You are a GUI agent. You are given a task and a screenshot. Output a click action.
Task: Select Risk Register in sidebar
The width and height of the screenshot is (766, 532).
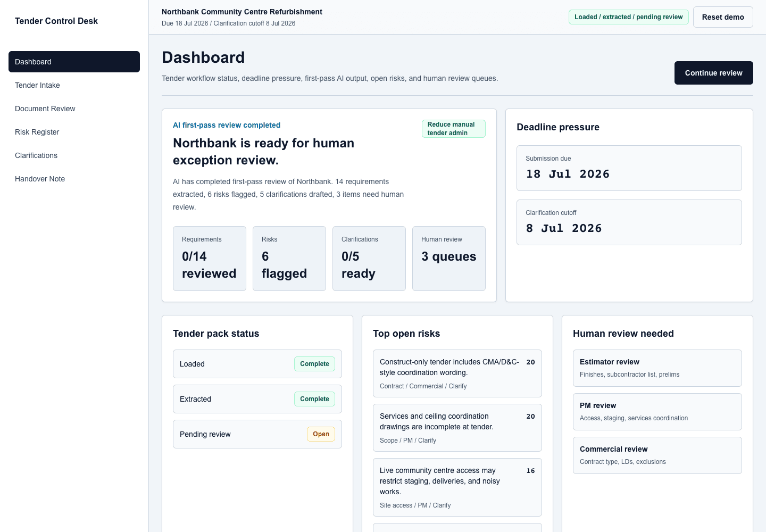coord(74,132)
